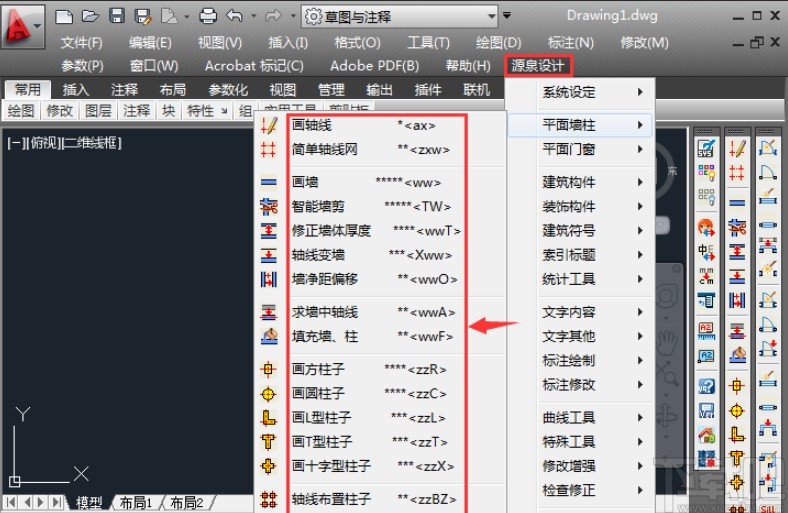The height and width of the screenshot is (513, 788).
Task: Open the undo history dropdown arrow
Action: pyautogui.click(x=253, y=16)
